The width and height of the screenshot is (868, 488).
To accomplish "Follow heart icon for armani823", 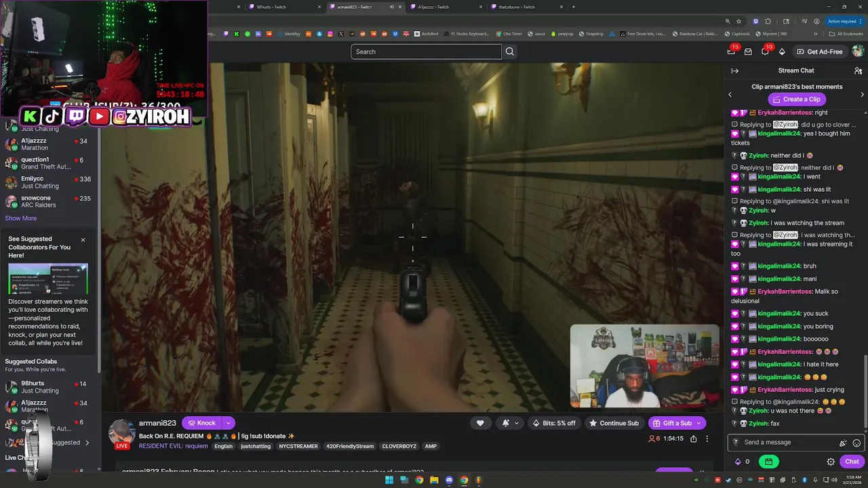I will [x=480, y=423].
